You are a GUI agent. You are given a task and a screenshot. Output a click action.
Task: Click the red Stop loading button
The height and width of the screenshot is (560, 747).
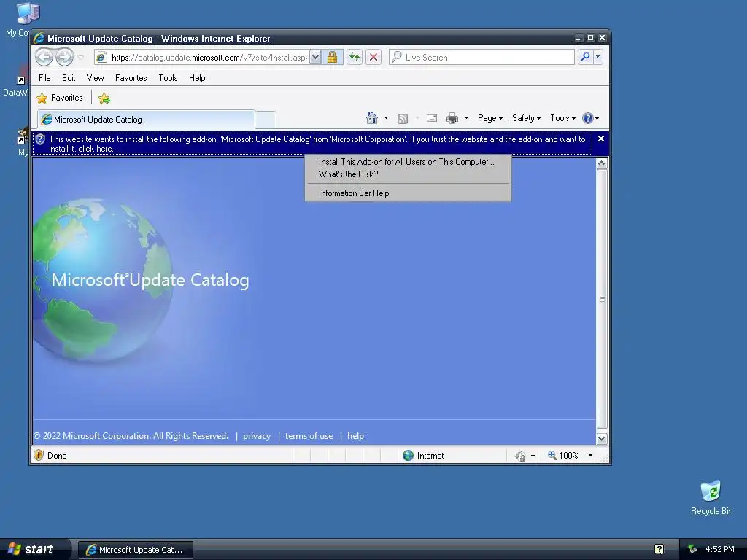(x=373, y=57)
